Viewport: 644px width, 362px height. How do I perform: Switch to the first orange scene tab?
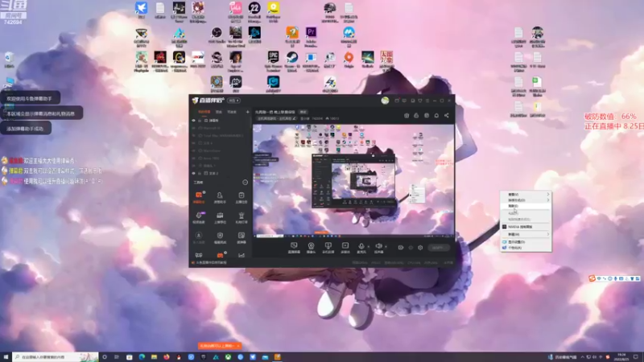204,112
